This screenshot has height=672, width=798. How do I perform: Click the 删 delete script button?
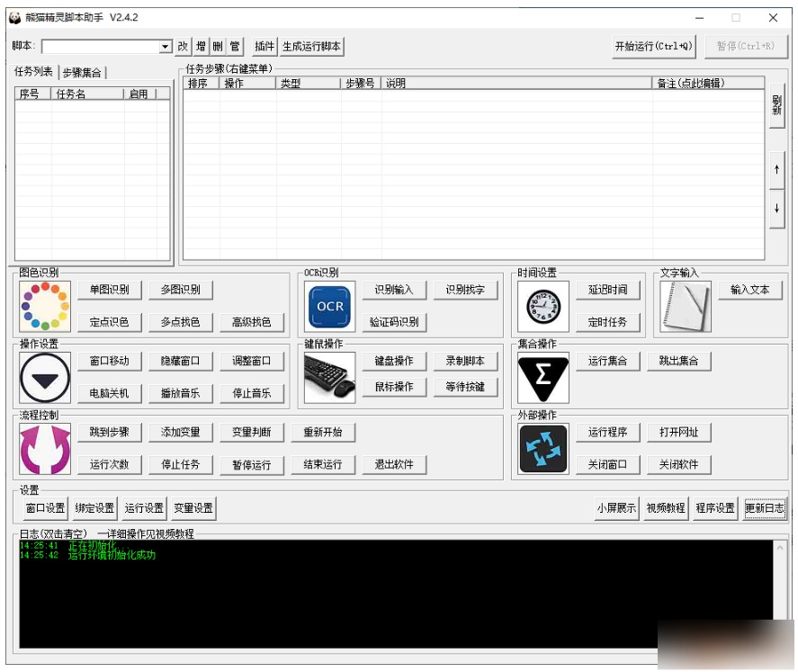coord(218,46)
